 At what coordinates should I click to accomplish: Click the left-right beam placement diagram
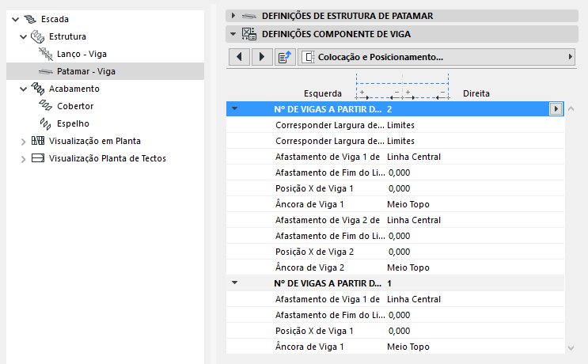tap(402, 86)
